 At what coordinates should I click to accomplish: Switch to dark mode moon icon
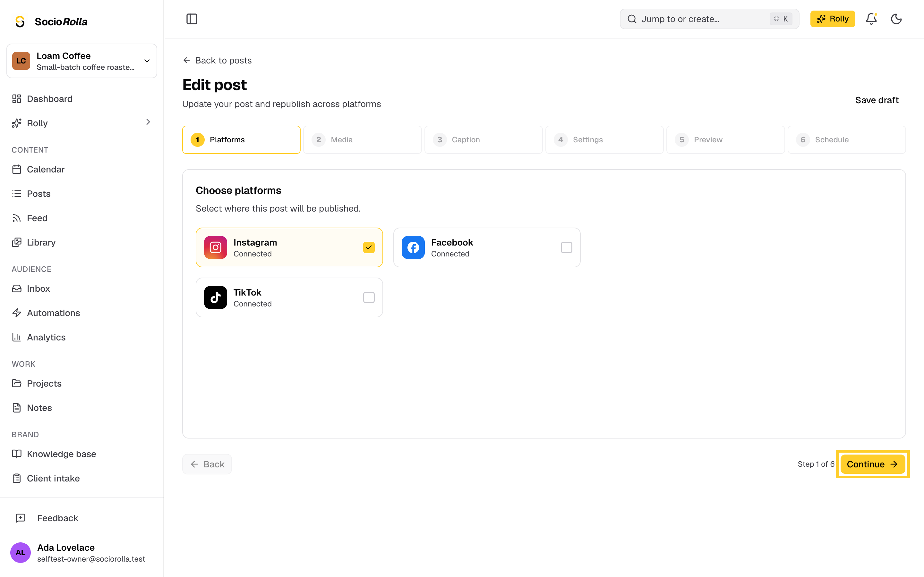[896, 19]
